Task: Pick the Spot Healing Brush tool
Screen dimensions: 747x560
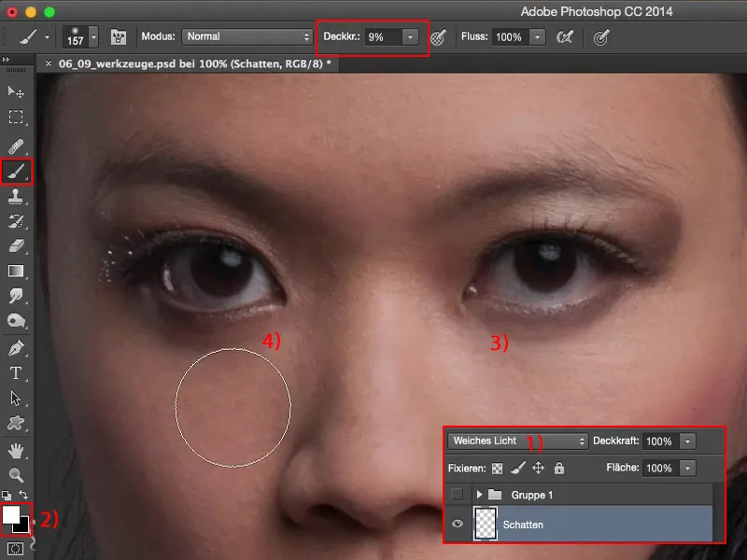Action: pyautogui.click(x=16, y=147)
